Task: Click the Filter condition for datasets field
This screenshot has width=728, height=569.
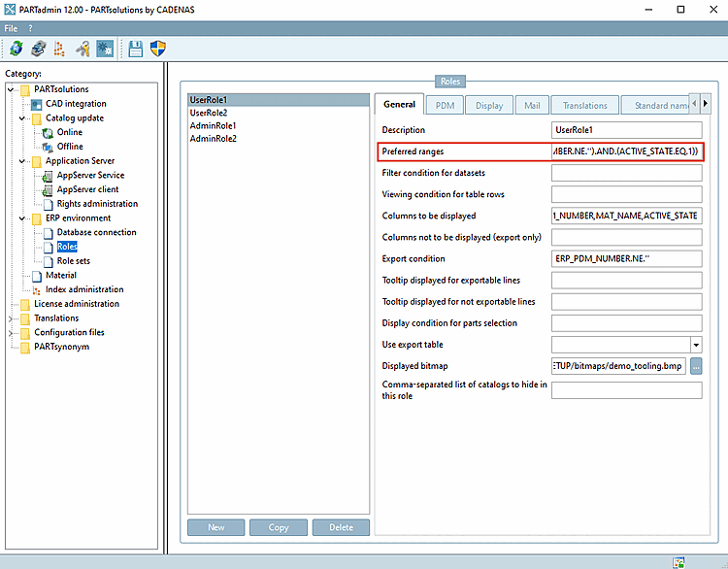Action: pyautogui.click(x=626, y=173)
